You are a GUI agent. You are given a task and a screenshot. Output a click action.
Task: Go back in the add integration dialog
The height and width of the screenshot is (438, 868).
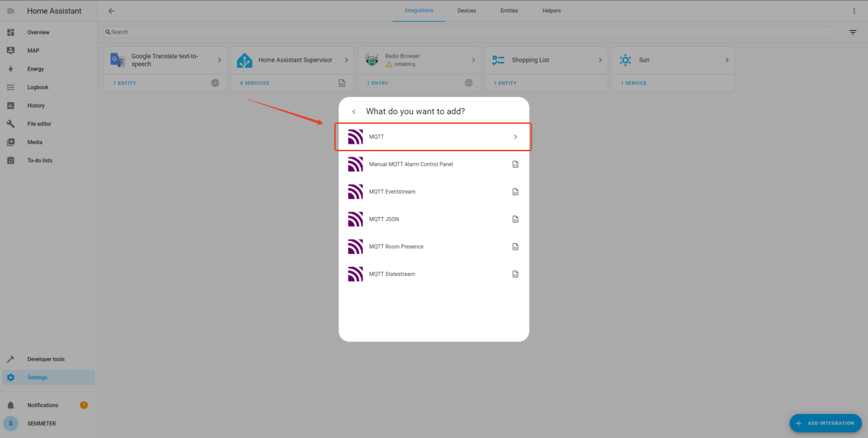pyautogui.click(x=354, y=112)
